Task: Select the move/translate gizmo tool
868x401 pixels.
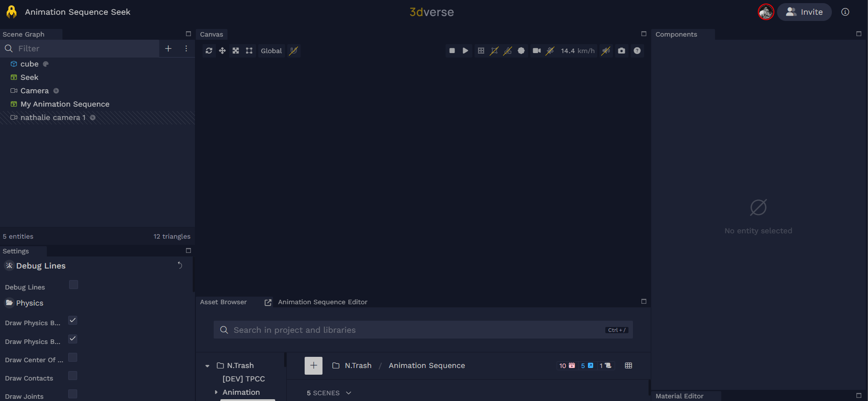Action: click(222, 51)
